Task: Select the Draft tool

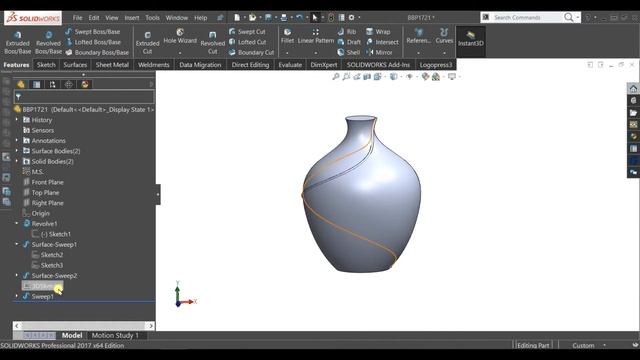Action: click(349, 42)
